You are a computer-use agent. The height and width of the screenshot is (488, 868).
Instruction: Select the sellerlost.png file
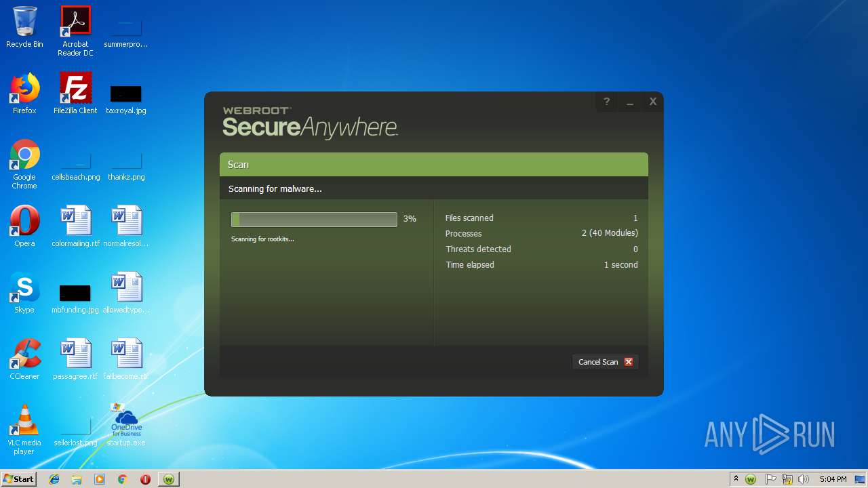(x=75, y=432)
